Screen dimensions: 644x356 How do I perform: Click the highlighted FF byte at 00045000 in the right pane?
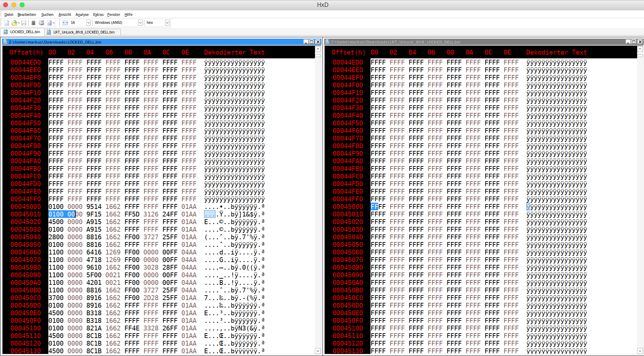click(x=374, y=206)
